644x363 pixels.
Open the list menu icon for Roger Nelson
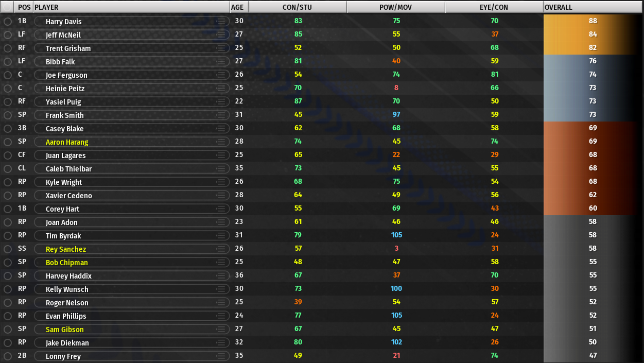221,302
